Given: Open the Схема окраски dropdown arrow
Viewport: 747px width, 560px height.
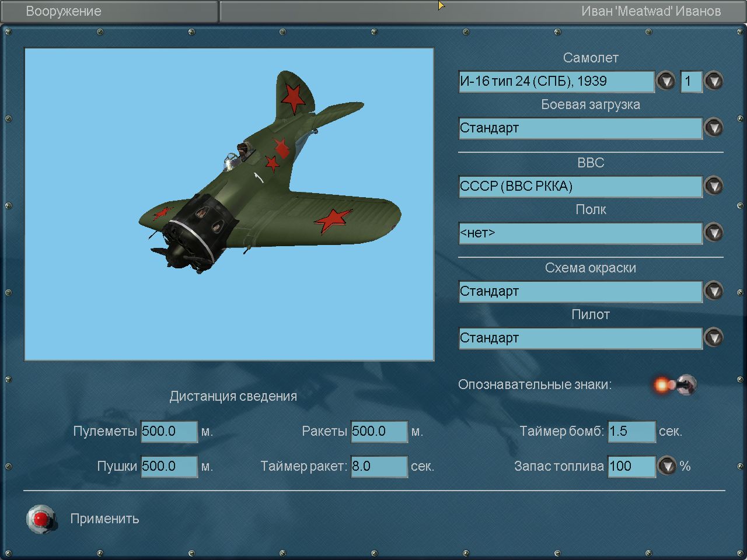Looking at the screenshot, I should pos(714,291).
